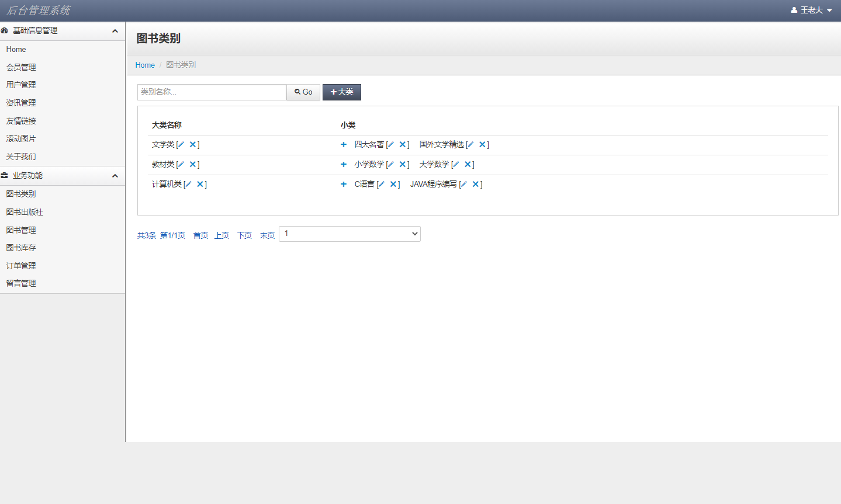Jump to last page via 末页 link
Image resolution: width=841 pixels, height=504 pixels.
pos(267,235)
